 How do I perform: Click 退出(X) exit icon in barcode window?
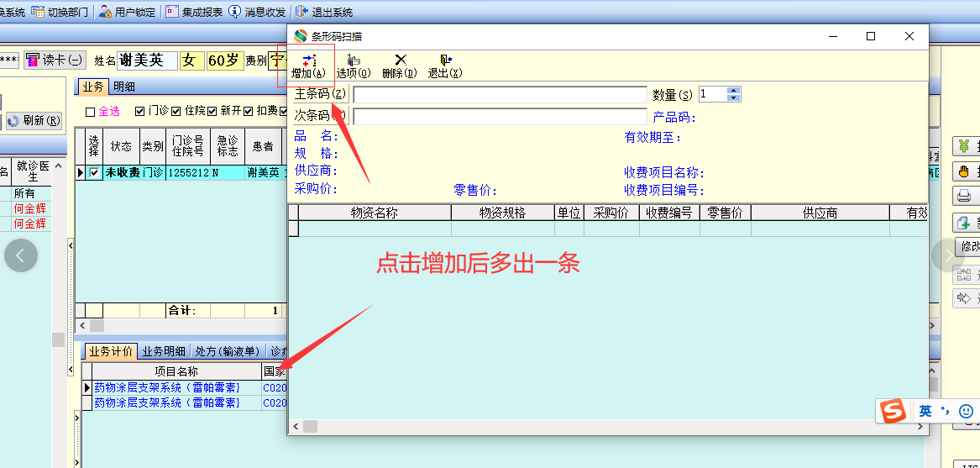tap(445, 66)
